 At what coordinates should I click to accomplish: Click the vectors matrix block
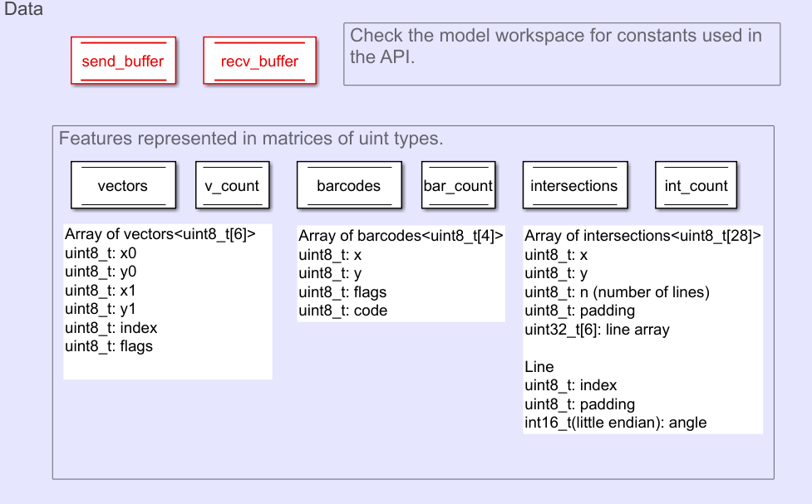pos(122,184)
